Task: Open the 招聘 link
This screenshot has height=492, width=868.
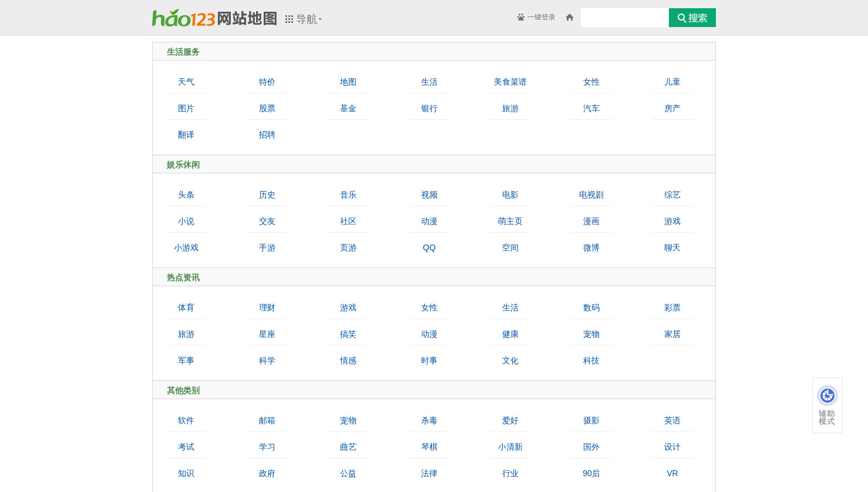Action: click(267, 135)
